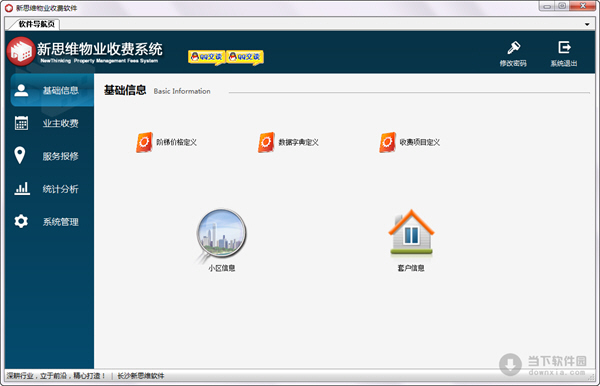The height and width of the screenshot is (386, 600).
Task: Maximize the application window
Action: click(562, 6)
